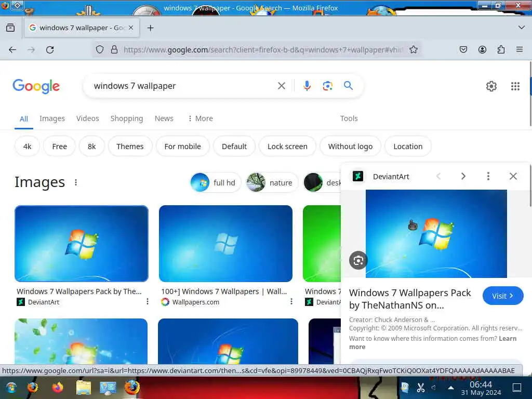Switch to the Images tab
Image resolution: width=532 pixels, height=399 pixels.
tap(52, 118)
